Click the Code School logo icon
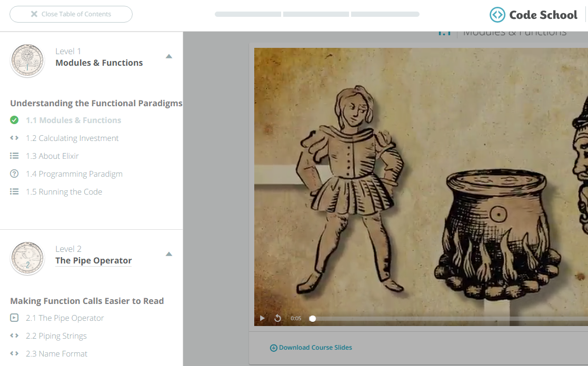This screenshot has width=588, height=366. pos(497,15)
